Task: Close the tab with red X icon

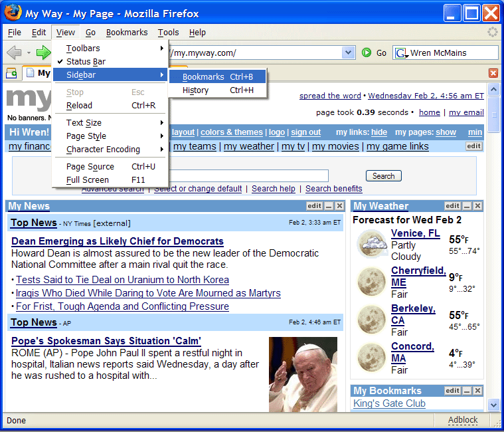Action: pyautogui.click(x=493, y=73)
